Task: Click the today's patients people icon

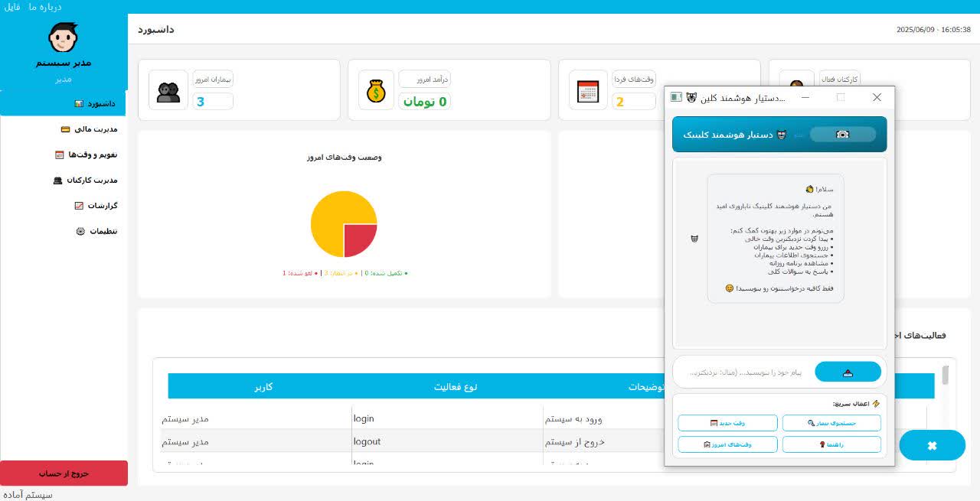Action: click(x=167, y=91)
